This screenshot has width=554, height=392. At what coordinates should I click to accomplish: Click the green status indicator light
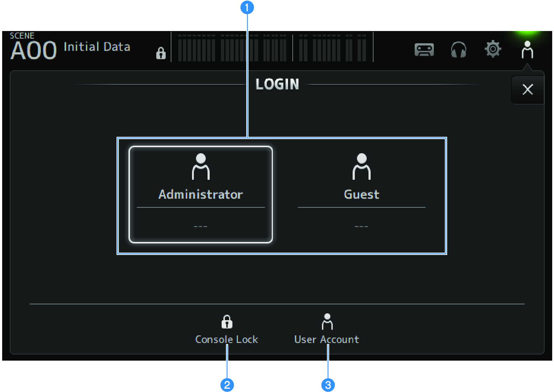[x=527, y=32]
